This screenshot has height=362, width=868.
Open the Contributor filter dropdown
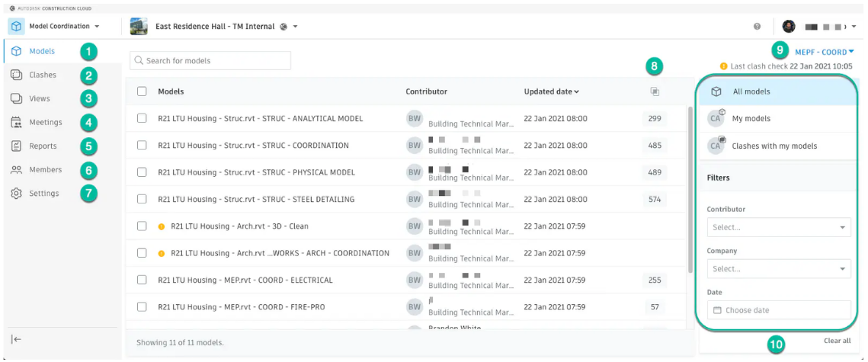point(779,227)
